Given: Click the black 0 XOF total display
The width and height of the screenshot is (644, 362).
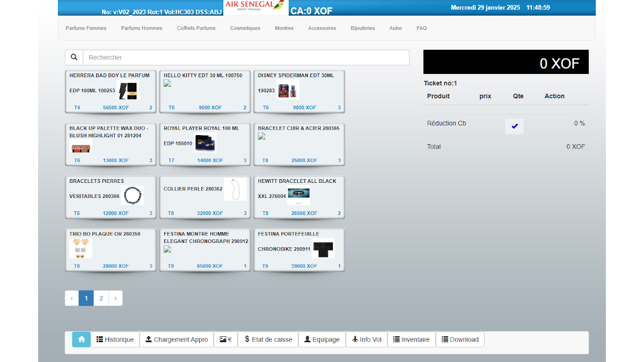Looking at the screenshot, I should [506, 62].
